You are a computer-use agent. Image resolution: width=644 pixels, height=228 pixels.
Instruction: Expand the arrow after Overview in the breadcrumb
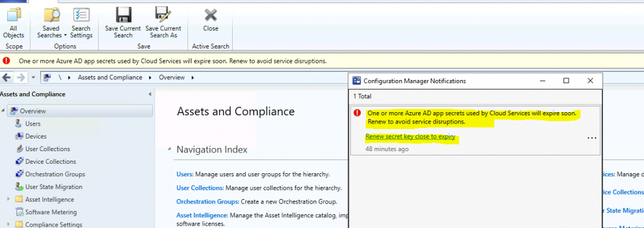pyautogui.click(x=192, y=77)
